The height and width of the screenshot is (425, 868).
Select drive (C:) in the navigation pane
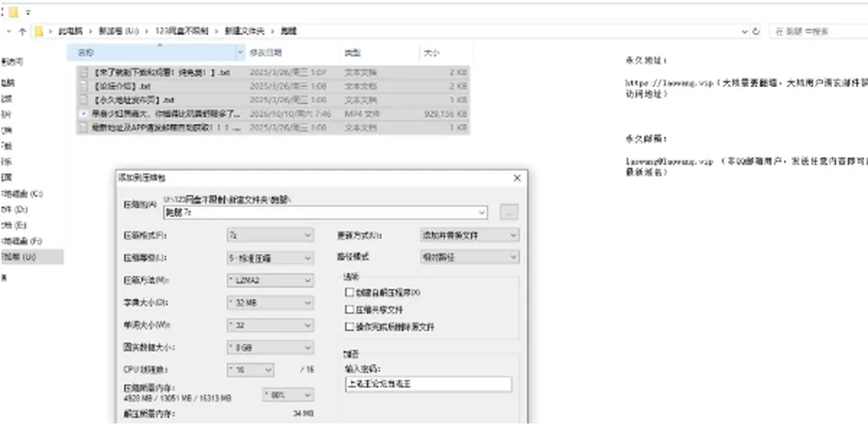(22, 194)
